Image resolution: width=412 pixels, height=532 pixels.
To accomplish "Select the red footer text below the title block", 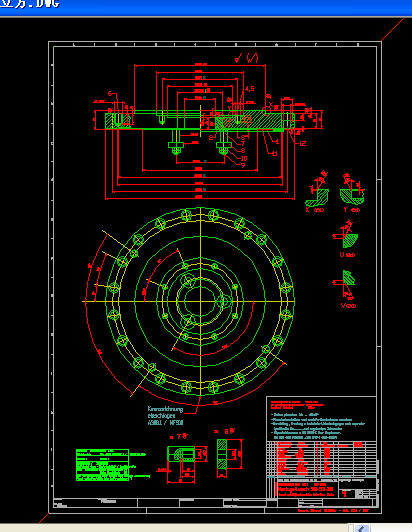I will [x=333, y=510].
